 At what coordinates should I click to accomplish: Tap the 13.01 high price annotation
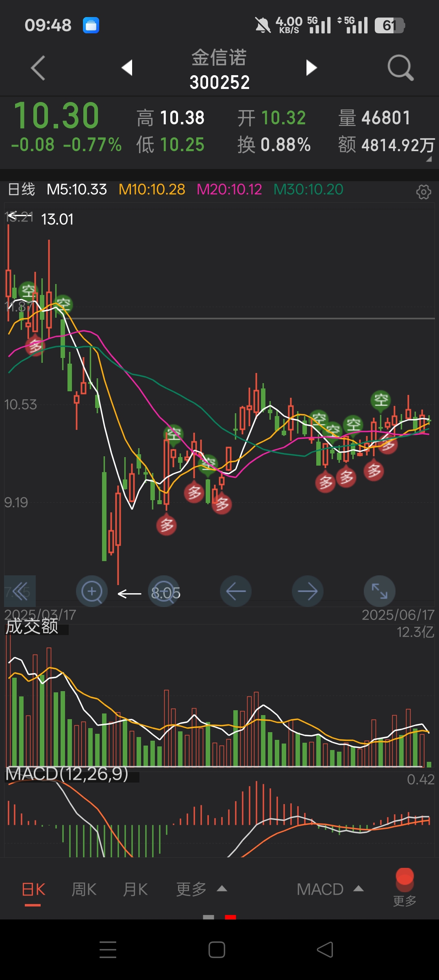(57, 219)
